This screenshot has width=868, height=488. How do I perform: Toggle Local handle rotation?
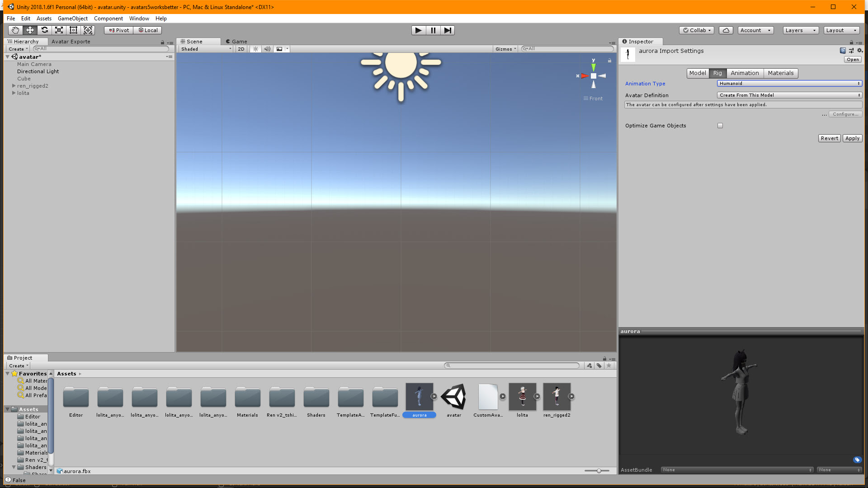coord(148,30)
